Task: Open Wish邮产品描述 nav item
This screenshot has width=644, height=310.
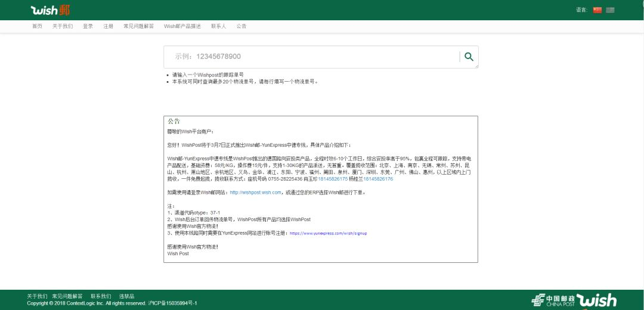Action: 182,26
